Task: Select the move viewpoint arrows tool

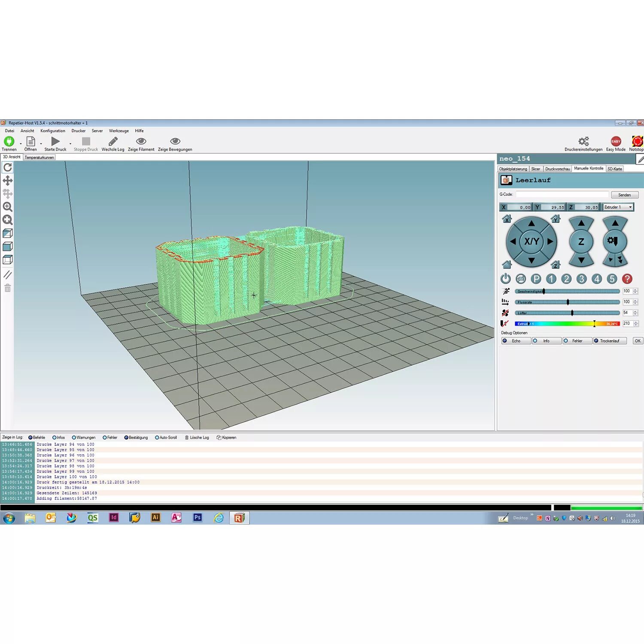Action: [x=8, y=180]
